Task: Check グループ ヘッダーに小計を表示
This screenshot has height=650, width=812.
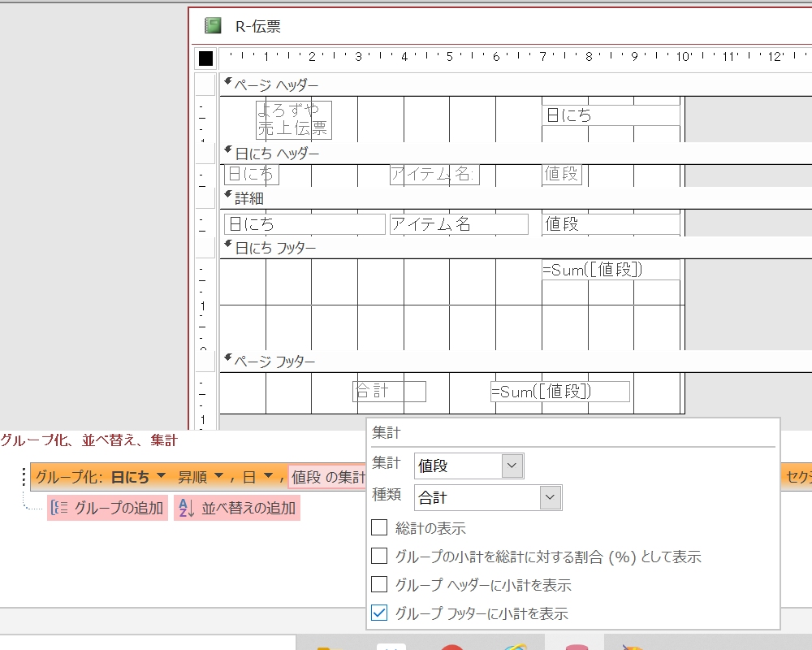Action: click(x=379, y=585)
